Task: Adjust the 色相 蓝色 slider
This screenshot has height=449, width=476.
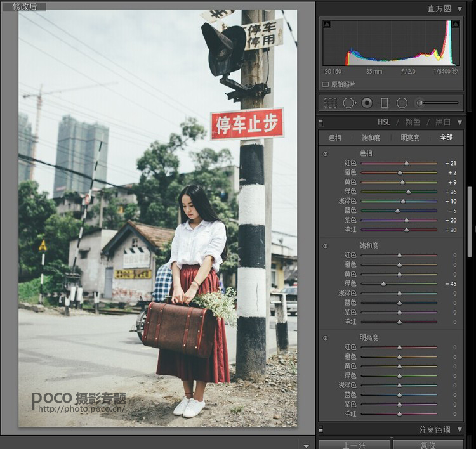Action: tap(399, 211)
